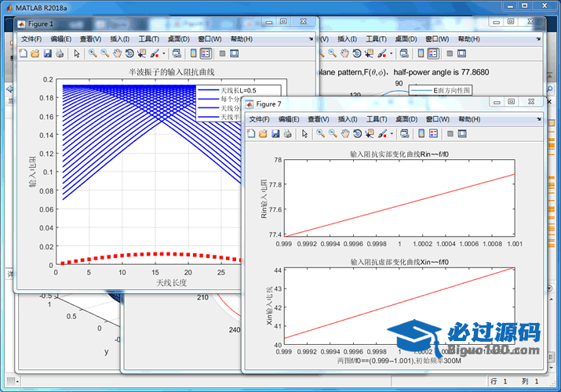561x392 pixels.
Task: Select Zoom Out tool in Figure 1
Action: pos(105,53)
